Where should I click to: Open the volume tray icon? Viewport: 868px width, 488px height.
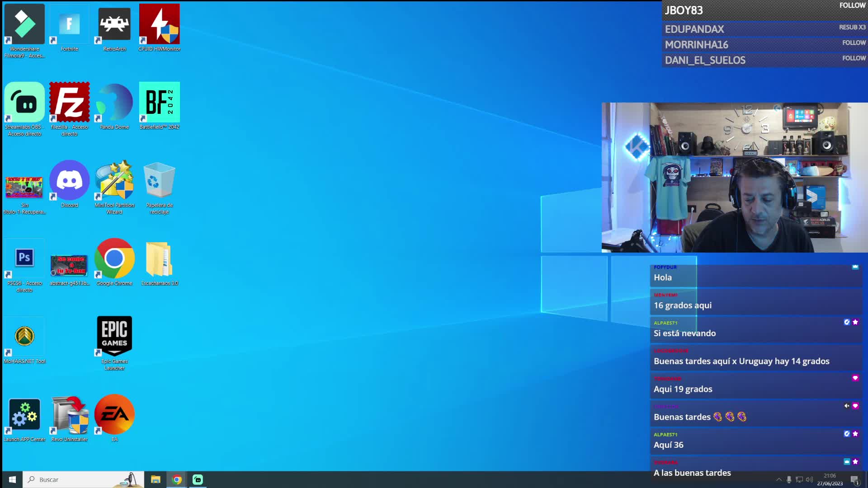click(809, 479)
